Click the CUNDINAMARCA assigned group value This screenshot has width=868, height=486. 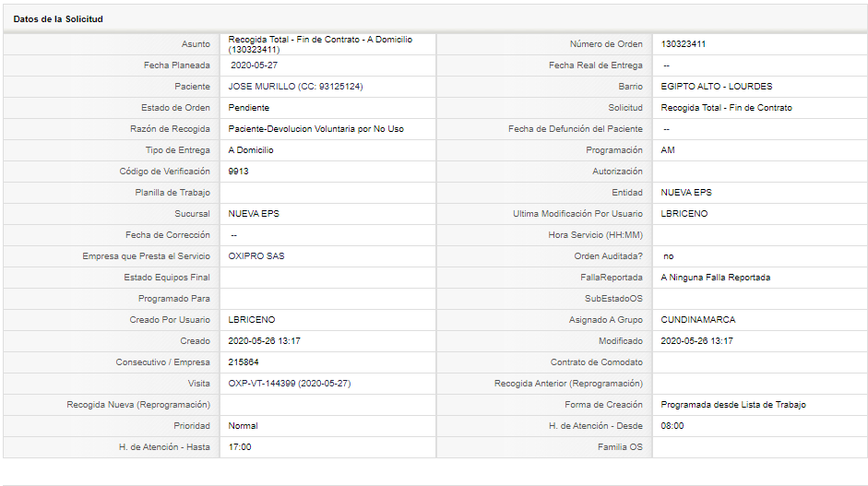698,319
